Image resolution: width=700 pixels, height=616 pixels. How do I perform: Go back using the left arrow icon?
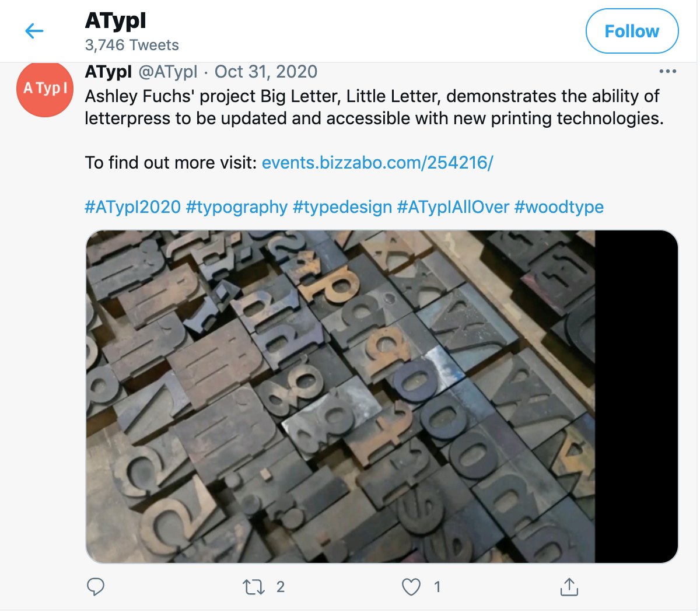[x=34, y=31]
